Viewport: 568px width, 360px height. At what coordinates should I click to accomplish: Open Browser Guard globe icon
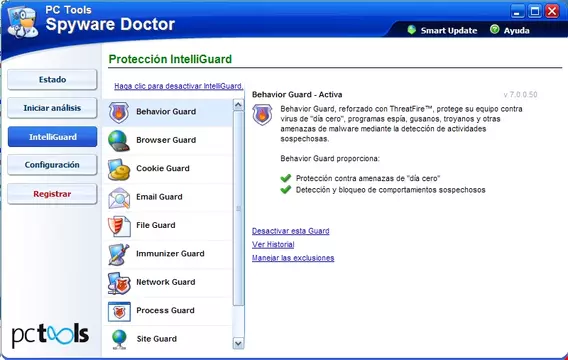tap(119, 141)
